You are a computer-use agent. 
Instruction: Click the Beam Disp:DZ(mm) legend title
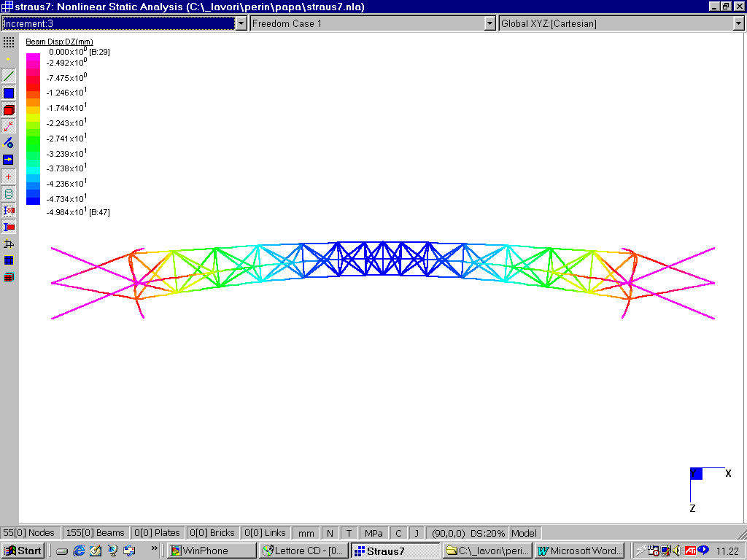(x=59, y=42)
